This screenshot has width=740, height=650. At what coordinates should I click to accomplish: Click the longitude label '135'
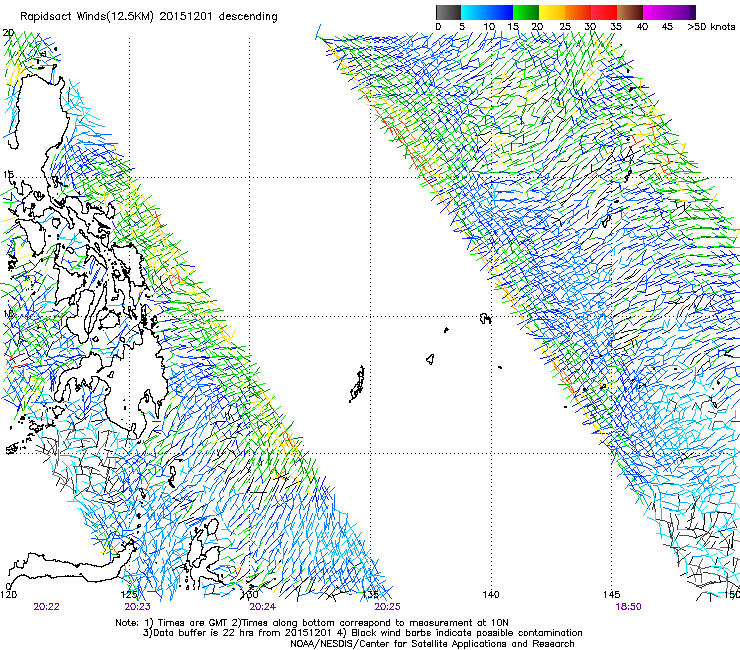point(371,594)
